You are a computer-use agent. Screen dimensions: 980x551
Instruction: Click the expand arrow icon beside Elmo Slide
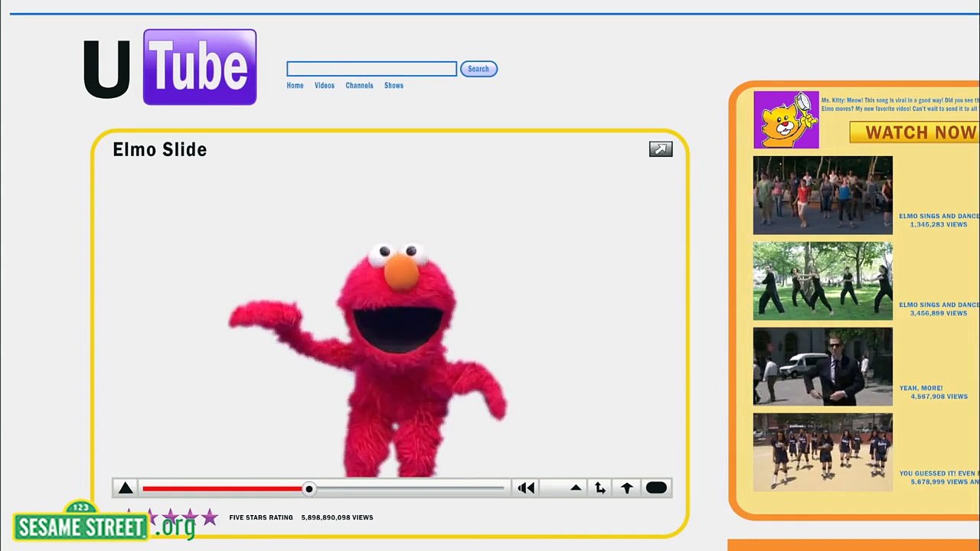[661, 149]
